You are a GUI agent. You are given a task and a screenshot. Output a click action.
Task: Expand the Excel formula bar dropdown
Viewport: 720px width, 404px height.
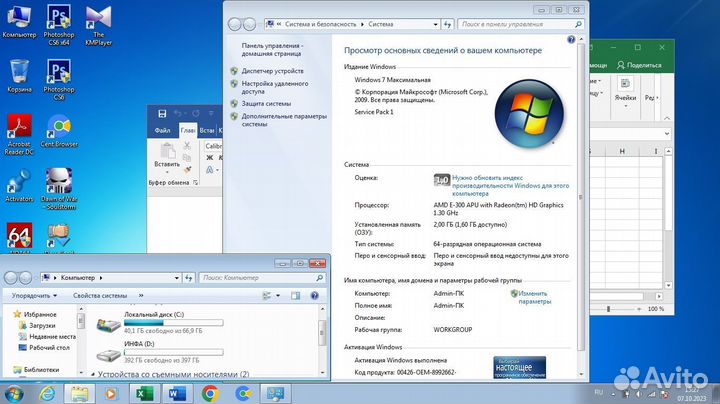coord(667,134)
